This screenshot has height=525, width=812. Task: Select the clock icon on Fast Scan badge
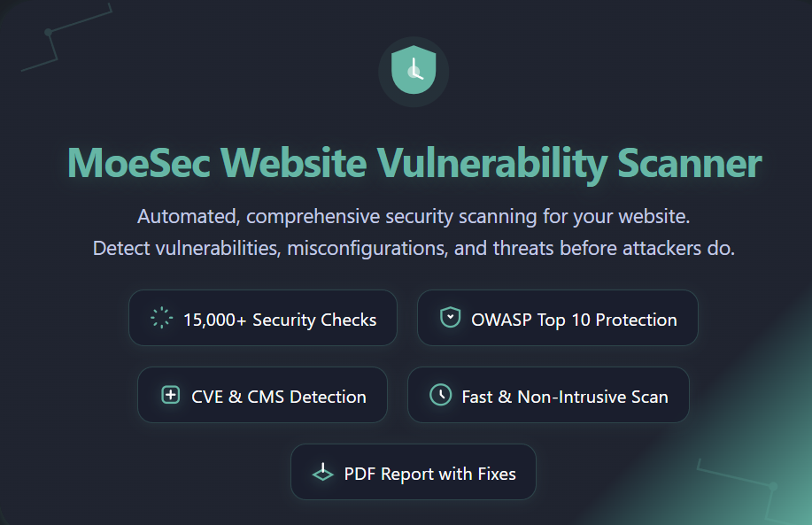440,395
